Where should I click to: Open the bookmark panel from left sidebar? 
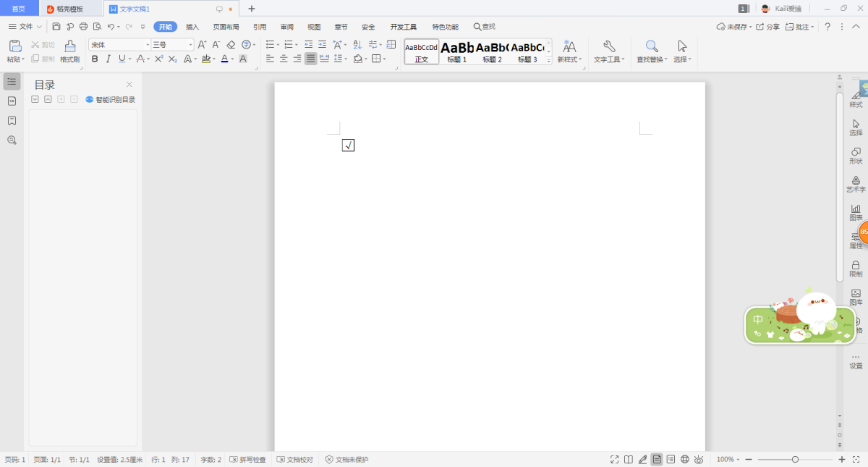[12, 120]
